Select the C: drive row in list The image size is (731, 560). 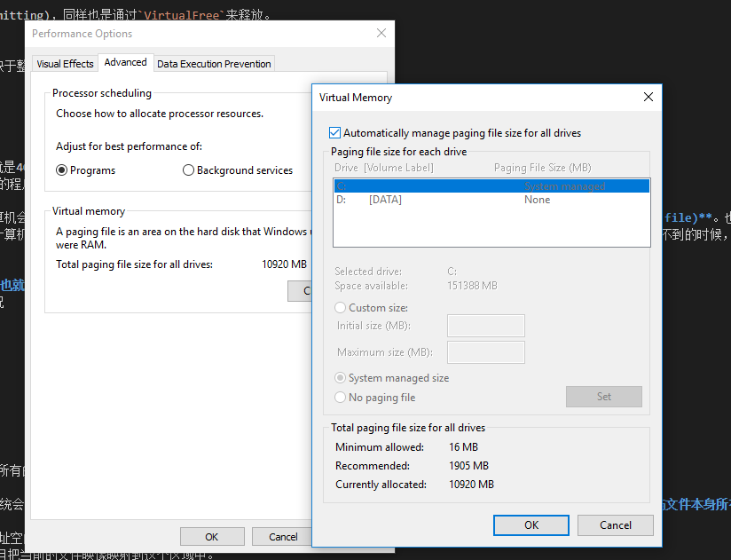pyautogui.click(x=491, y=186)
